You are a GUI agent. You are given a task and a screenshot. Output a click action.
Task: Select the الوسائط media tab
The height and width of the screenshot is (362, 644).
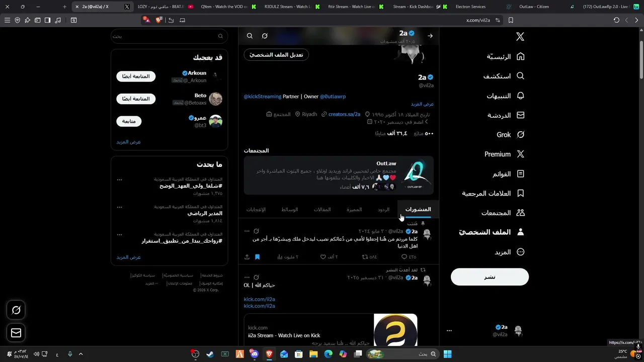pyautogui.click(x=289, y=209)
